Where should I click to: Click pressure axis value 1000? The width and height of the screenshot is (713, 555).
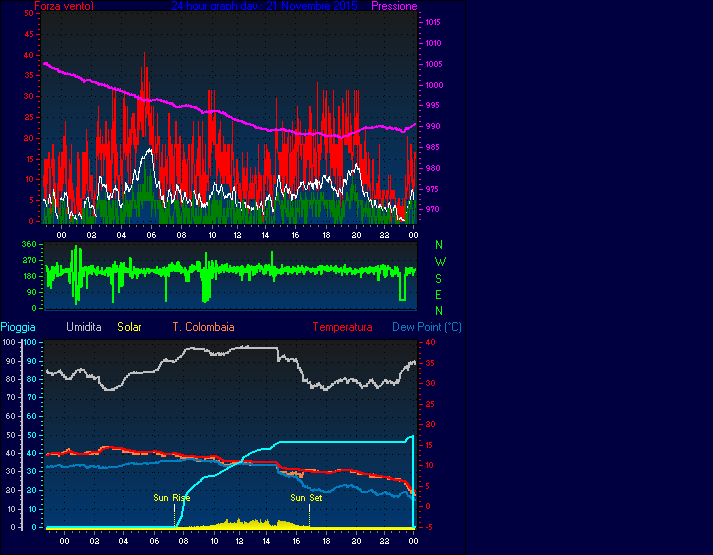coord(434,85)
